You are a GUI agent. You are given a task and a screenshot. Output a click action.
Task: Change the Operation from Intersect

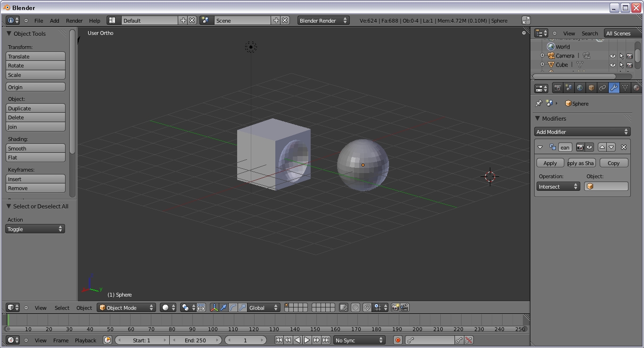click(x=558, y=186)
